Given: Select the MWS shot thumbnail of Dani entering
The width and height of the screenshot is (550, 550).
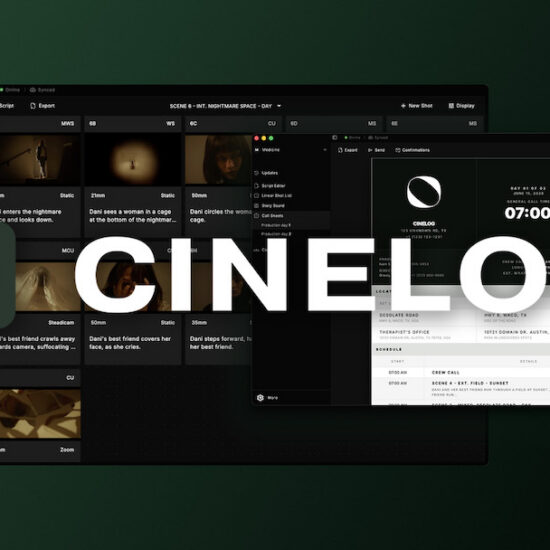Looking at the screenshot, I should 40,160.
